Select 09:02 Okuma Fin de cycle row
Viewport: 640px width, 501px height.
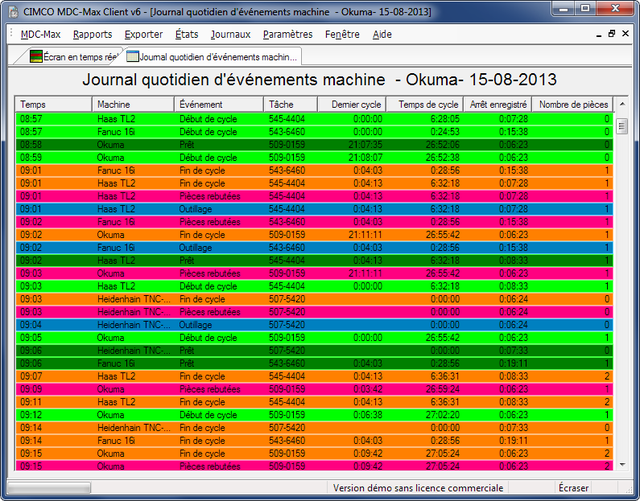click(x=314, y=235)
